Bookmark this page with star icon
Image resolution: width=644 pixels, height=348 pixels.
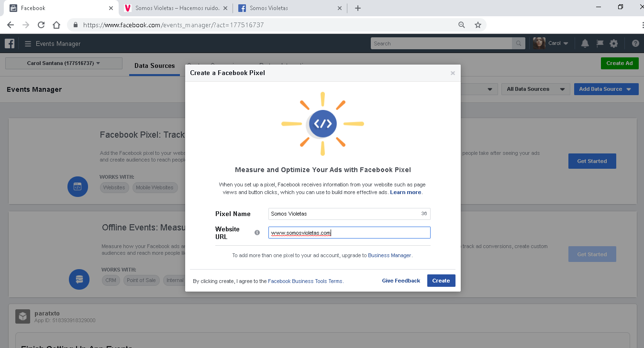coord(477,25)
